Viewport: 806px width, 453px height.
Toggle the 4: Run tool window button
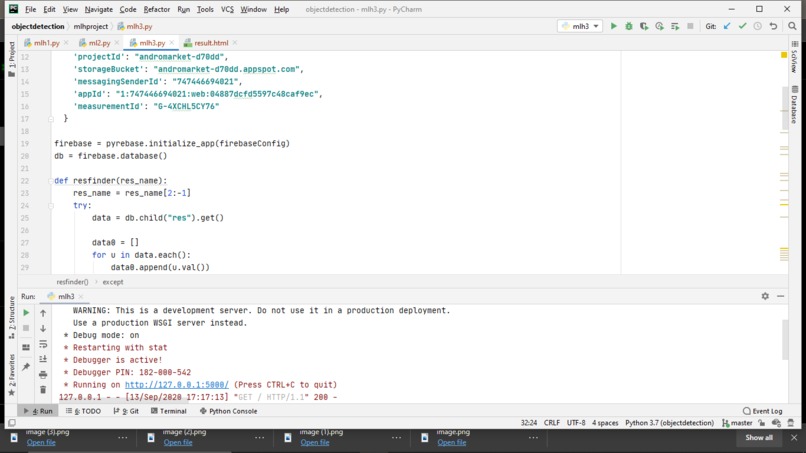38,411
